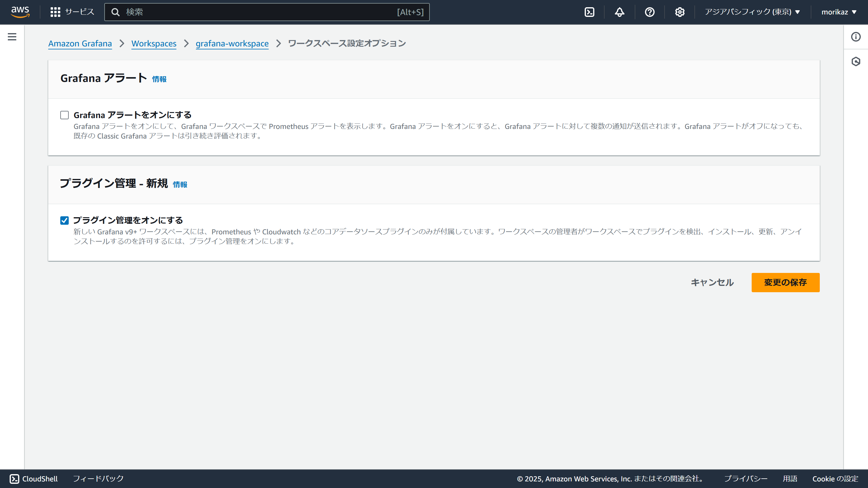Navigate to Workspaces breadcrumb
Image resolution: width=868 pixels, height=488 pixels.
point(154,43)
